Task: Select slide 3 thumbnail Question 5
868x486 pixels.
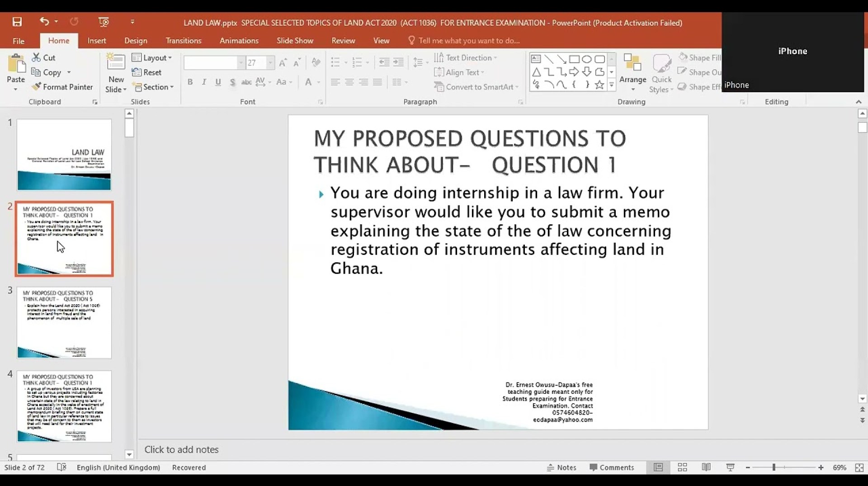Action: (64, 323)
